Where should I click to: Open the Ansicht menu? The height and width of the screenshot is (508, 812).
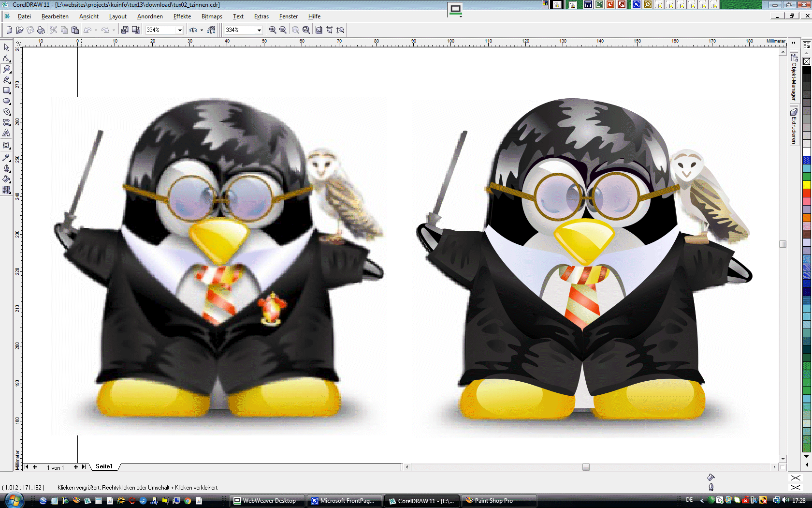pyautogui.click(x=89, y=16)
